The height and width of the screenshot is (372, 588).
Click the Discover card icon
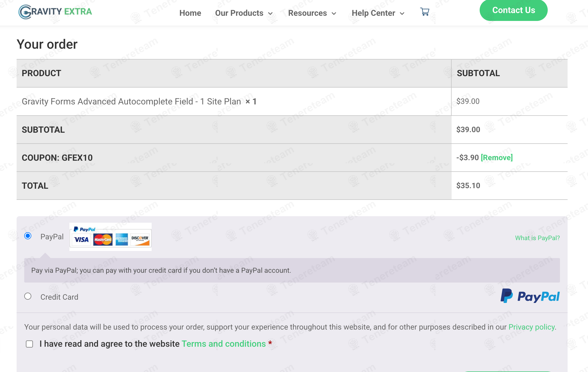coord(140,240)
